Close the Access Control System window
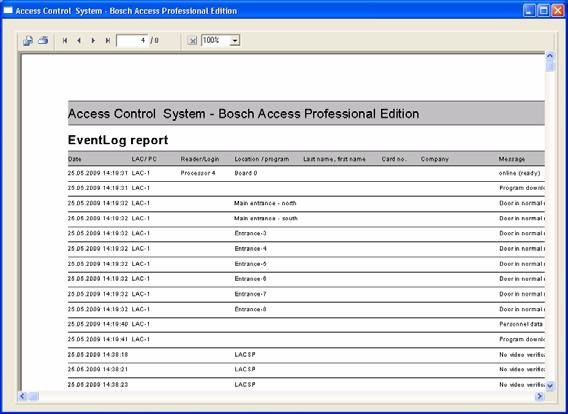The width and height of the screenshot is (568, 414). coord(557,11)
